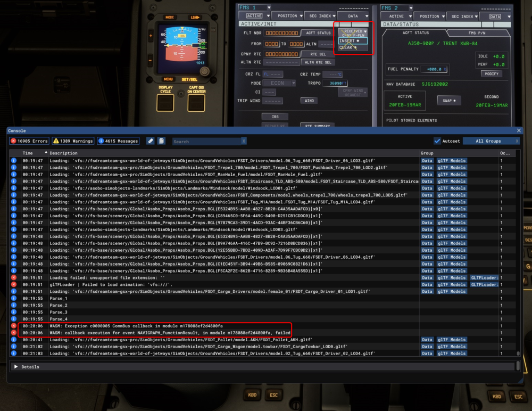
Task: Uncheck the Autoset checkbox
Action: click(437, 141)
